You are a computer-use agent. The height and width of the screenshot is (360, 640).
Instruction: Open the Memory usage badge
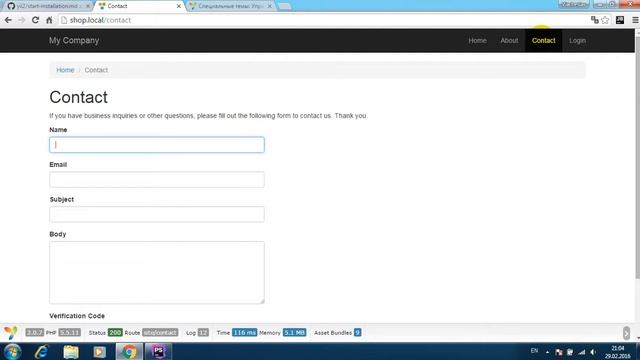pyautogui.click(x=294, y=333)
